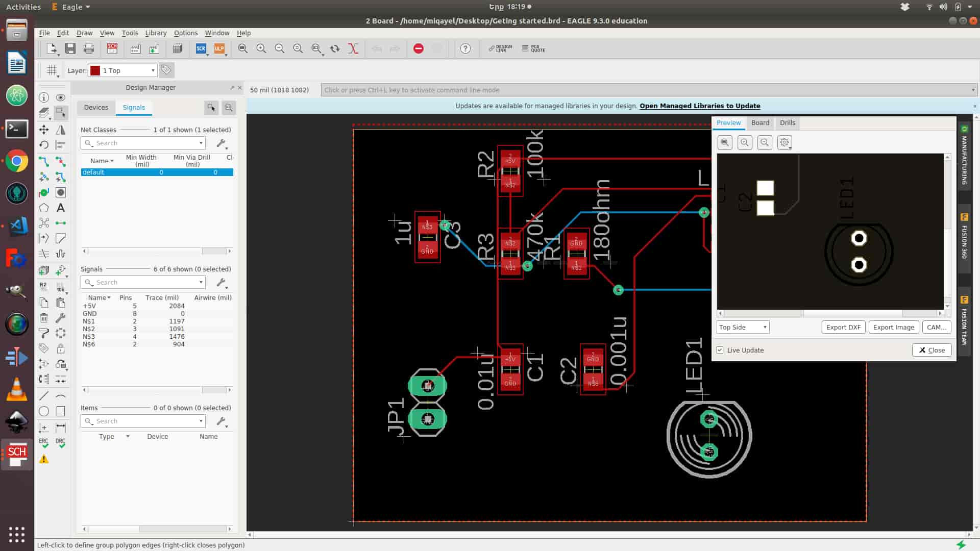Click the Delete trash can tool
The width and height of the screenshot is (980, 551).
tap(44, 318)
